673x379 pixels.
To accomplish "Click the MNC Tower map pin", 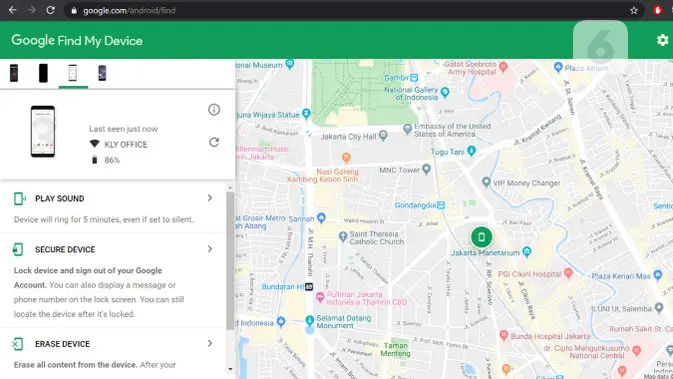I will click(426, 169).
